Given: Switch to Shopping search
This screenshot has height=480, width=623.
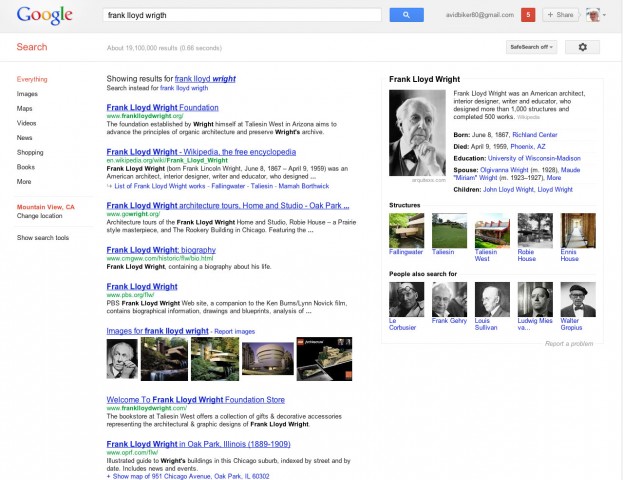Looking at the screenshot, I should (30, 152).
